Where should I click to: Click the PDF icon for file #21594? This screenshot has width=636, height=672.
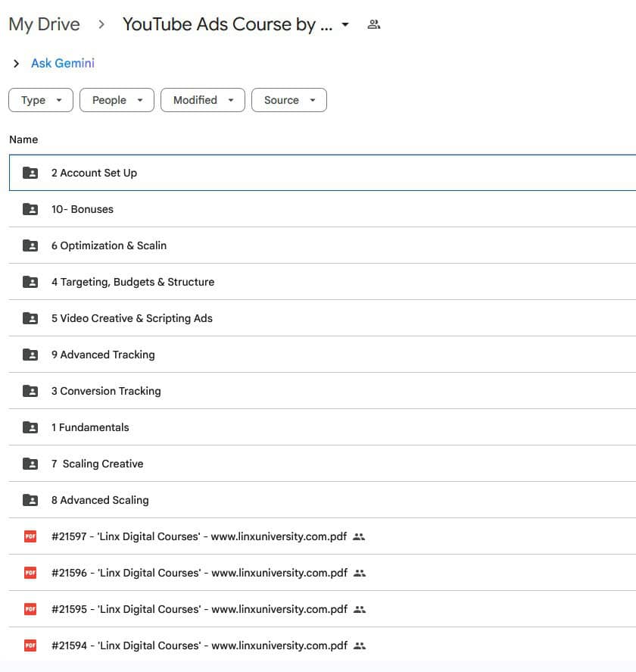(x=29, y=645)
